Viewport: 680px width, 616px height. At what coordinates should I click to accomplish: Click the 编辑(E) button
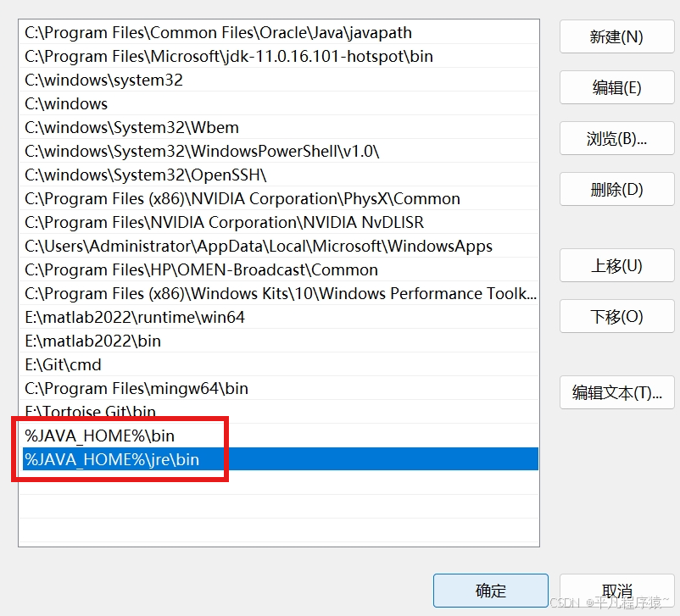point(616,87)
